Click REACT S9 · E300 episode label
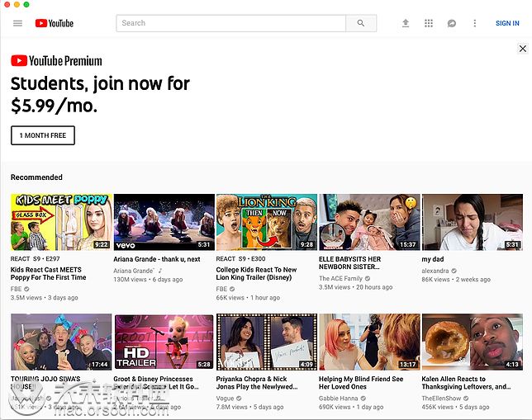This screenshot has height=420, width=532. (241, 258)
